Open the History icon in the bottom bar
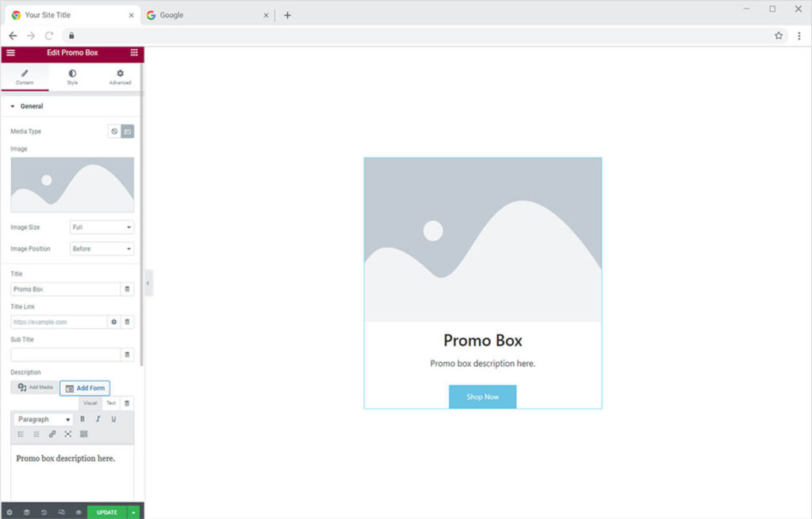812x519 pixels. click(x=44, y=512)
